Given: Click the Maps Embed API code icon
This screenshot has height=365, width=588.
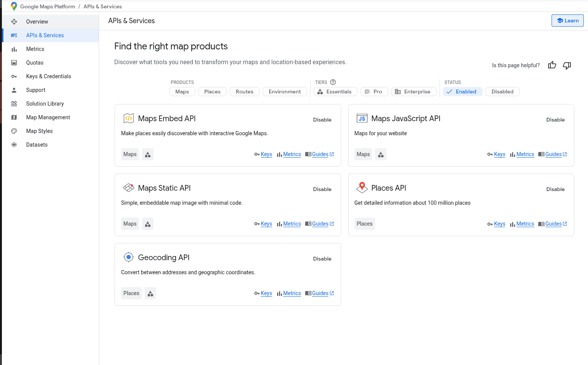Looking at the screenshot, I should click(129, 118).
